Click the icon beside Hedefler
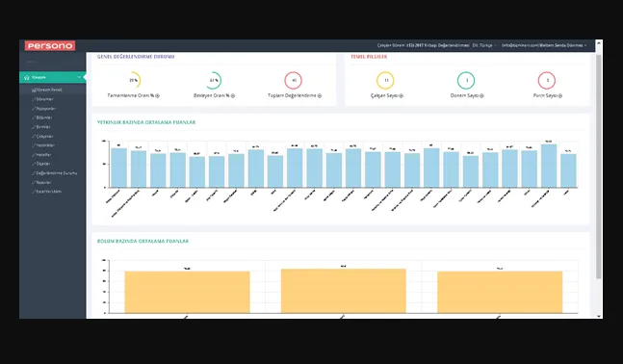This screenshot has width=623, height=364. point(34,155)
